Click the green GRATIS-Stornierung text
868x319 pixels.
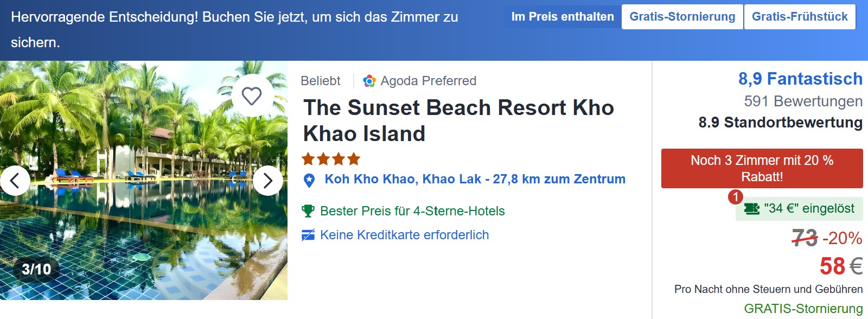(x=803, y=309)
